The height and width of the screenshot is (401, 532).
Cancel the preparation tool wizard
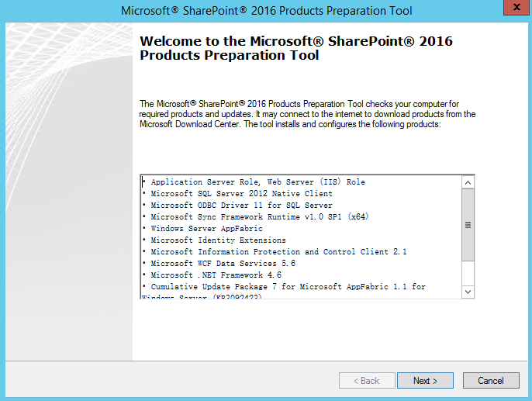[x=491, y=381]
